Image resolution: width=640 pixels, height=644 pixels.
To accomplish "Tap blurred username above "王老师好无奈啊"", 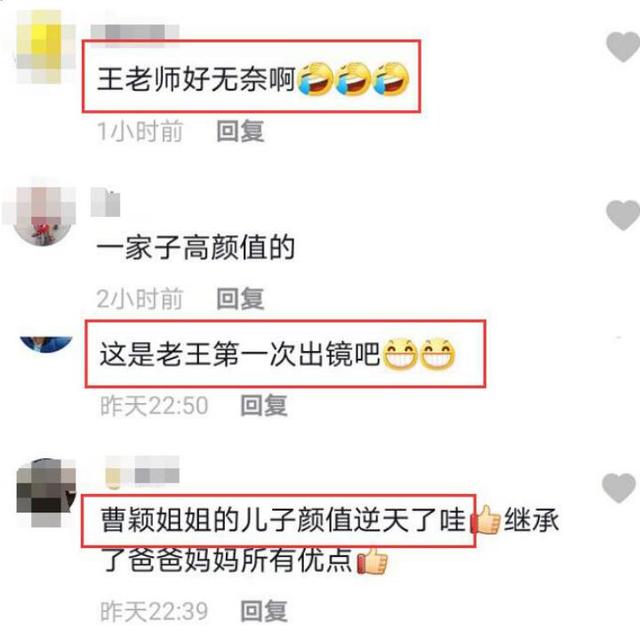I will 135,31.
